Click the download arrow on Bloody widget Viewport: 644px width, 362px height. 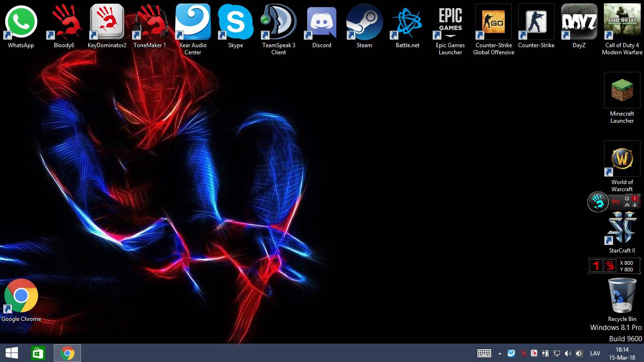click(x=635, y=205)
